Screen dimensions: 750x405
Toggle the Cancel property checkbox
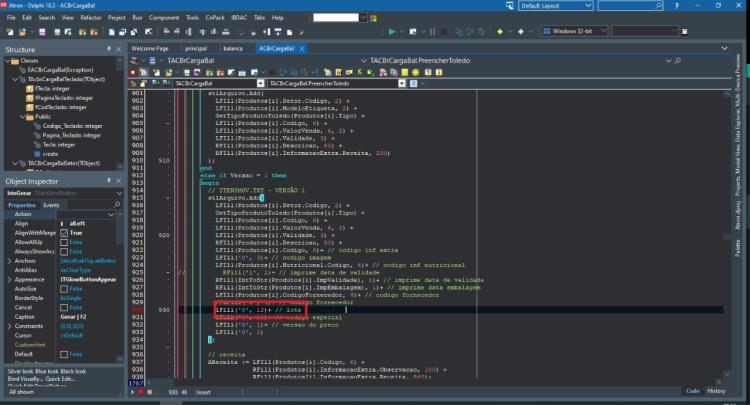64,307
